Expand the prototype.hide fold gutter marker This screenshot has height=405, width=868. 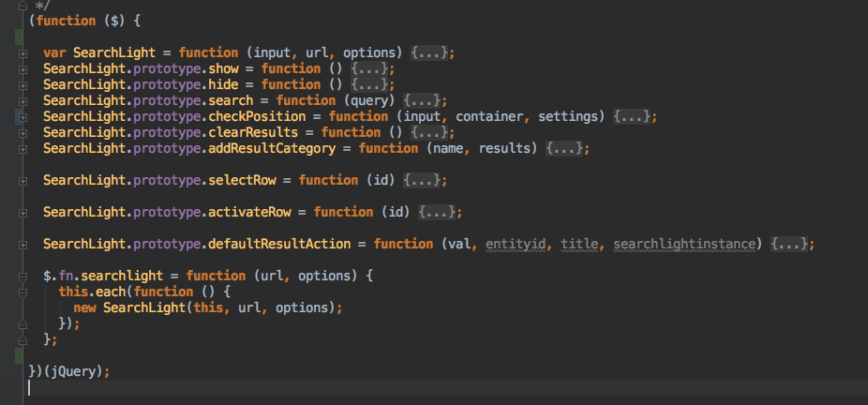(x=22, y=85)
